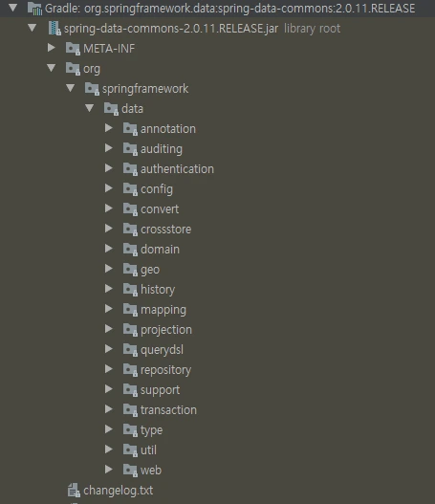Collapse the Gradle spring-data-commons library node

coord(12,8)
